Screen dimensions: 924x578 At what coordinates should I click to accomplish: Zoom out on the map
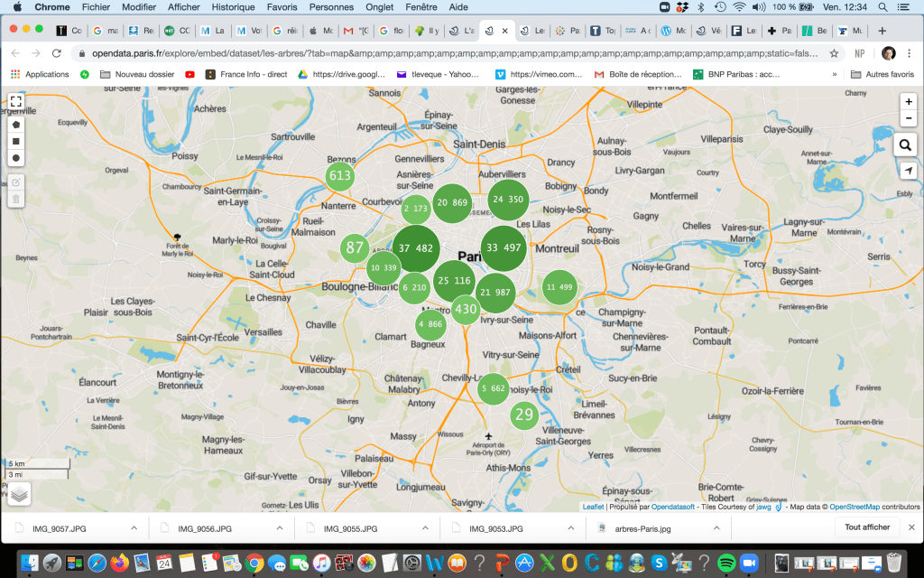click(x=909, y=119)
